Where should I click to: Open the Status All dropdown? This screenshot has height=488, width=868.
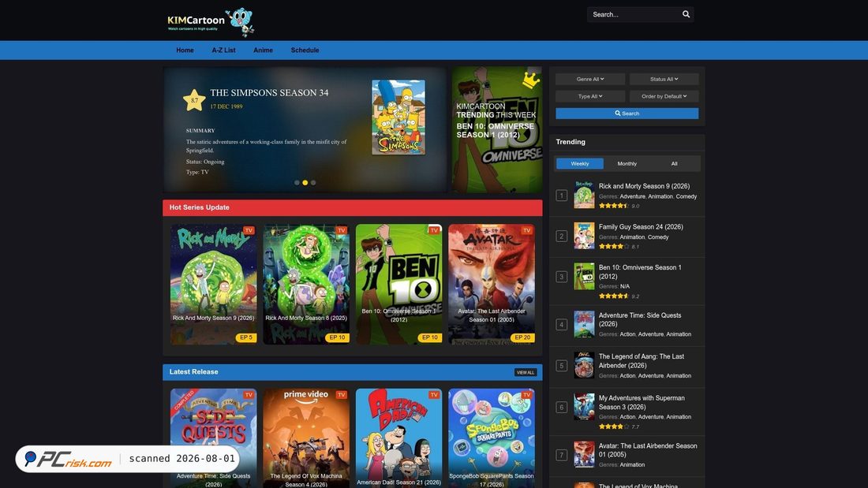point(664,79)
